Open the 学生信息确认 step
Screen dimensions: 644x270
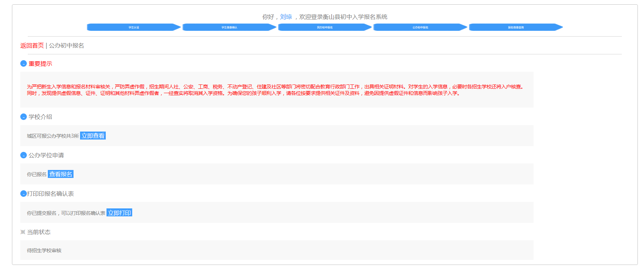[x=229, y=28]
